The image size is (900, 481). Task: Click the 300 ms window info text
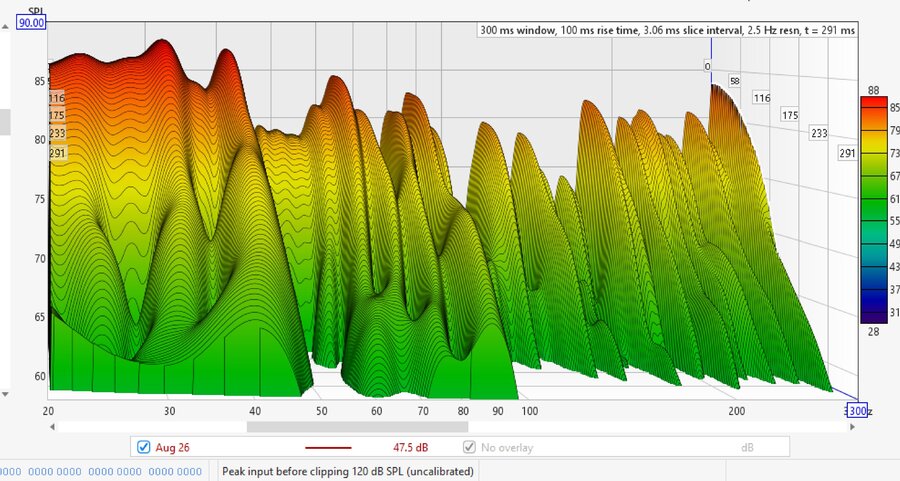tap(667, 30)
